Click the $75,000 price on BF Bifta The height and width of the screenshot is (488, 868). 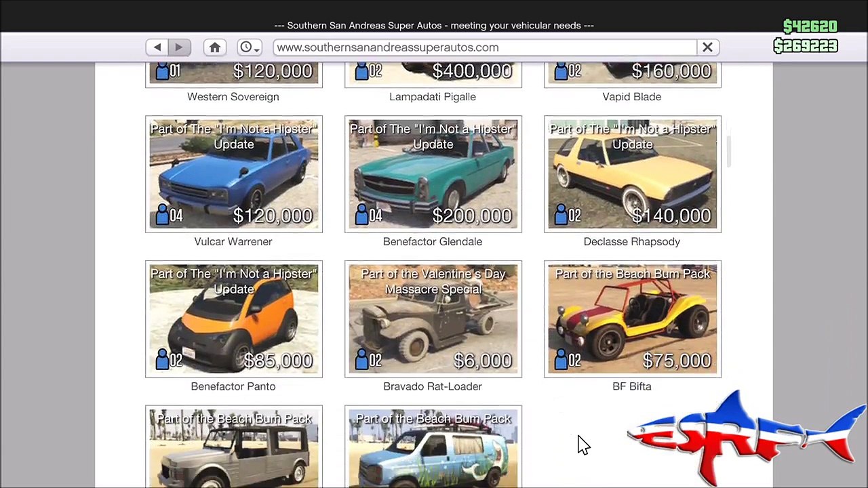[x=677, y=361]
